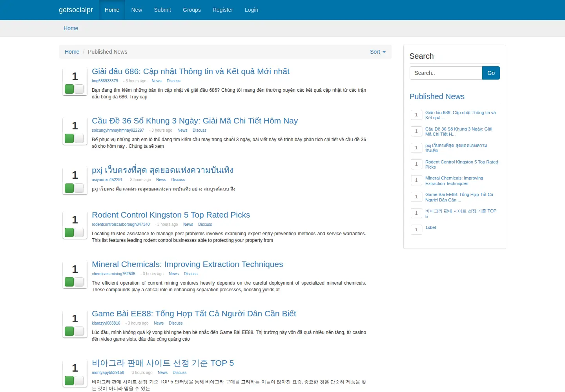
Task: Open 비아그라 판매 사이트 article title
Action: point(163,363)
